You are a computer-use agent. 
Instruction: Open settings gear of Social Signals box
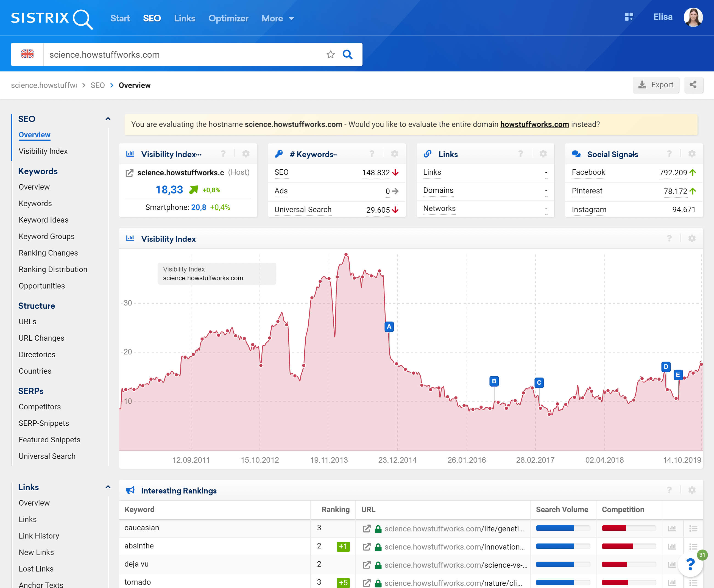(692, 154)
